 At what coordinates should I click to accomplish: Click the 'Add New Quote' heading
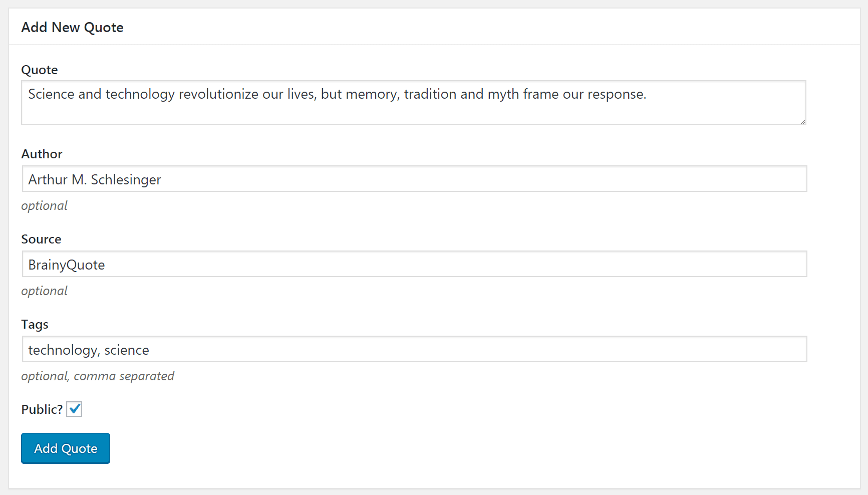click(72, 28)
